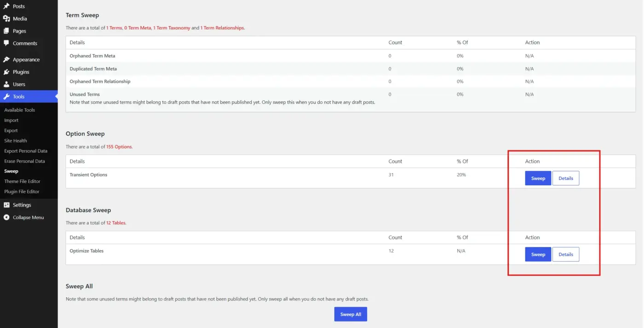Viewport: 644px width, 328px height.
Task: Open the Import submenu item
Action: click(x=11, y=121)
